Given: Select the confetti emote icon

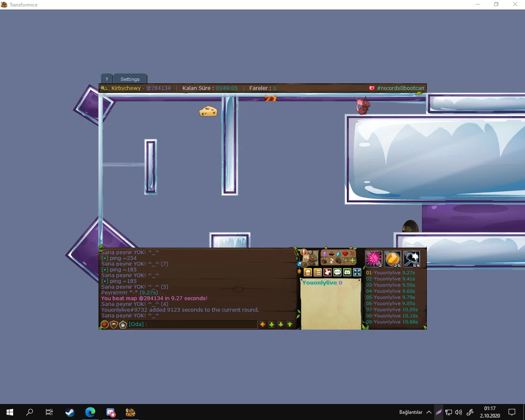Looking at the screenshot, I should click(x=345, y=260).
